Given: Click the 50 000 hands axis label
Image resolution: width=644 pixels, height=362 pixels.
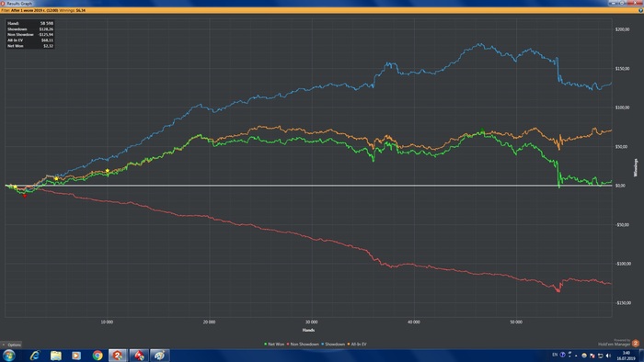Looking at the screenshot, I should click(516, 322).
